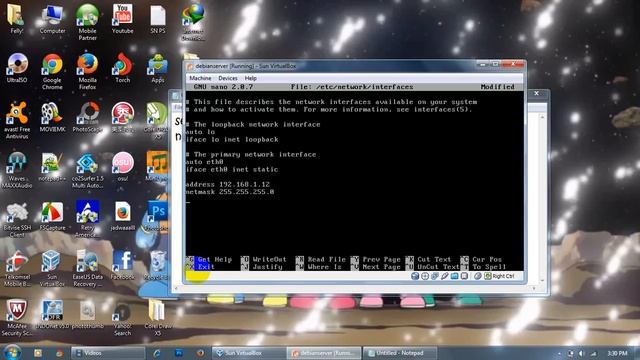640x360 pixels.
Task: Click the To Spell shortcut label in nano
Action: 489,267
